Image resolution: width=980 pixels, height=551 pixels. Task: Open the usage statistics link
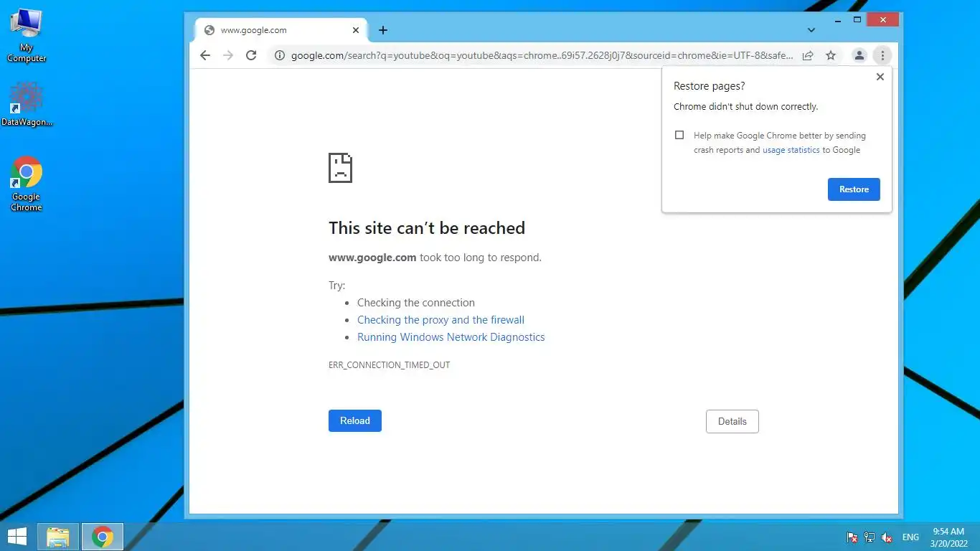(791, 150)
